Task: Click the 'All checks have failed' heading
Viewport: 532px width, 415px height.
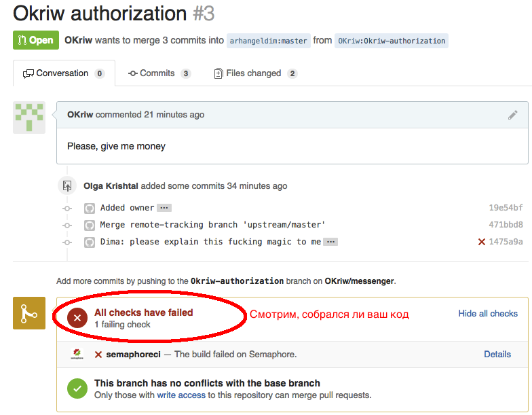Action: 144,312
